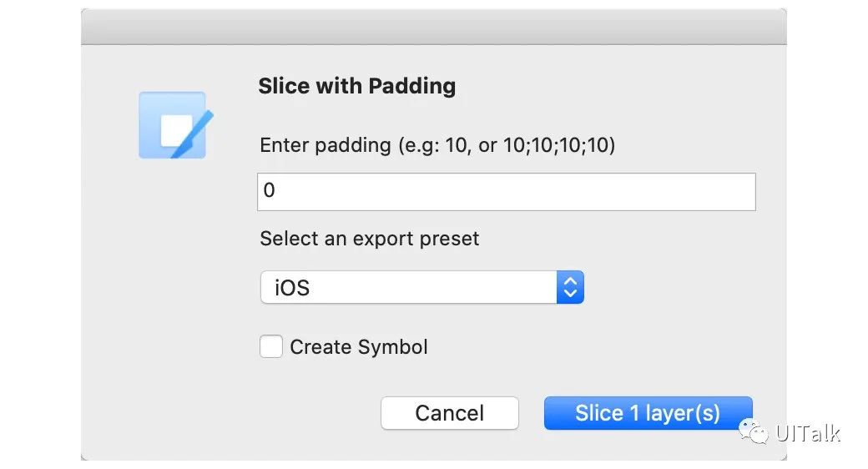Open the iOS export preset dropdown
868x469 pixels.
pyautogui.click(x=421, y=287)
